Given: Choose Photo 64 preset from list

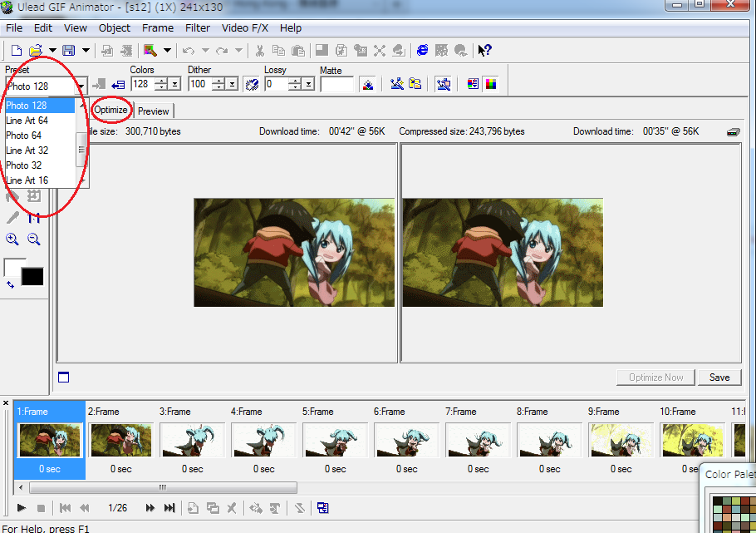Looking at the screenshot, I should pyautogui.click(x=40, y=136).
